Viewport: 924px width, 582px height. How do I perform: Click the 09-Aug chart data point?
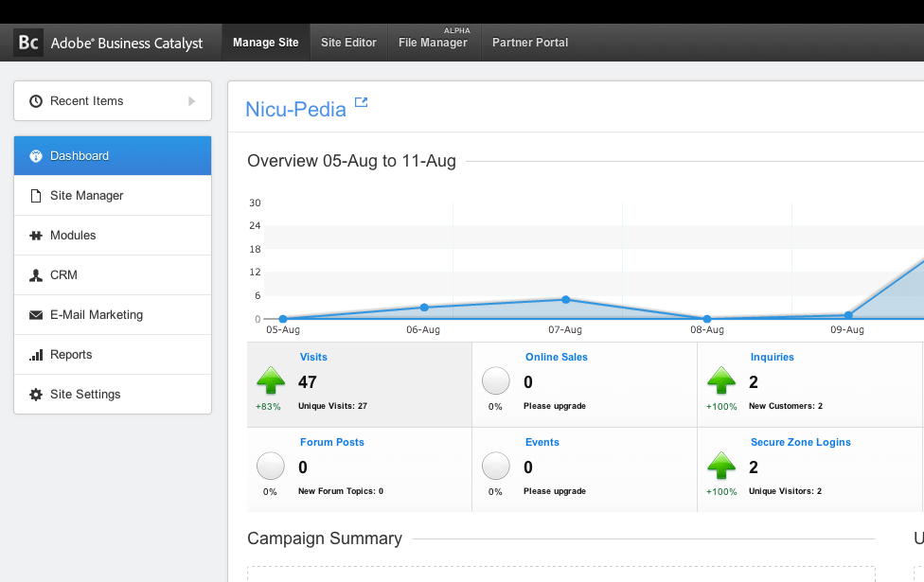coord(848,315)
